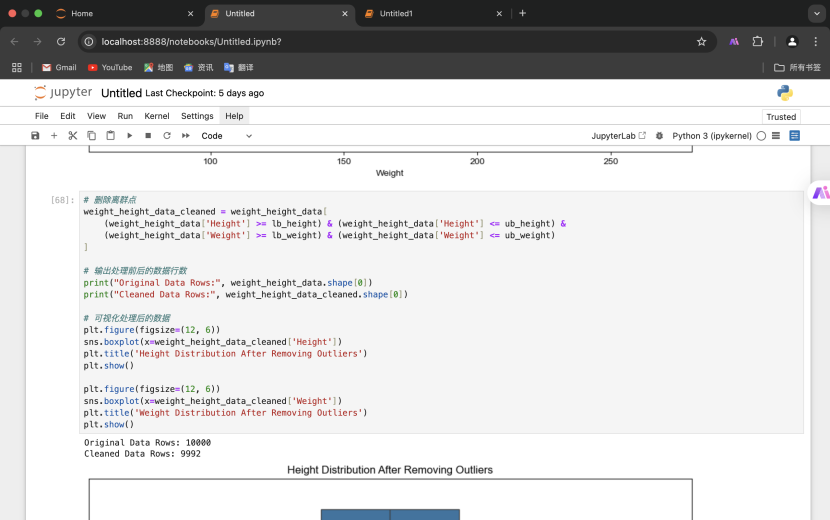Click the Python logo icon

(x=784, y=93)
